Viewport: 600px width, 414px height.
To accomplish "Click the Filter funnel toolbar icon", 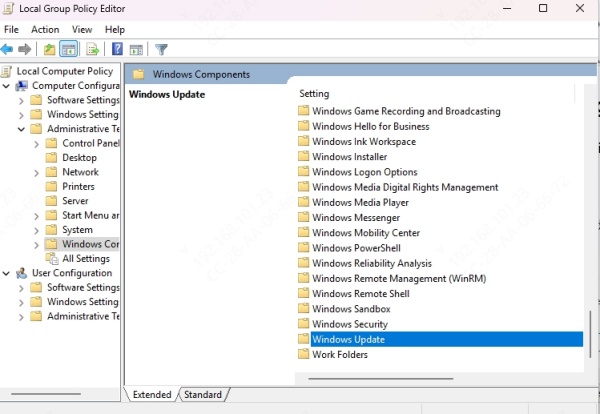I will point(161,49).
